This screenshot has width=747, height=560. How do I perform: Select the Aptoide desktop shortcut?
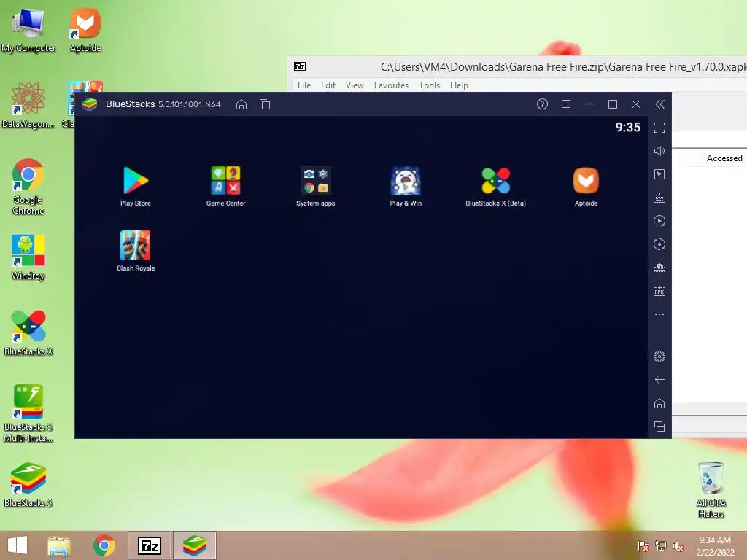point(85,31)
